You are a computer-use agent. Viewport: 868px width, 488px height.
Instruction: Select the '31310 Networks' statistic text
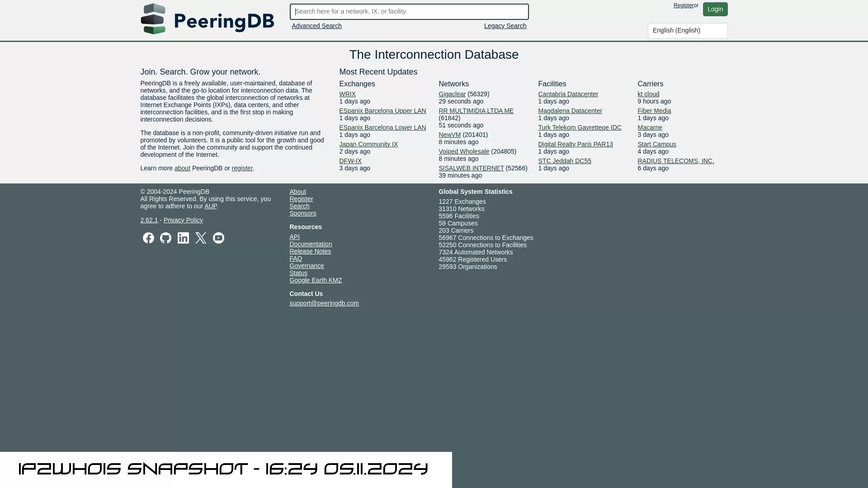coord(461,209)
